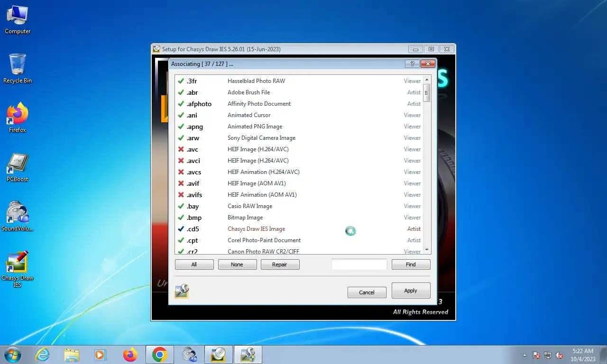Click the setup window title bar icon
Screen dimensions: 607x364
click(156, 49)
